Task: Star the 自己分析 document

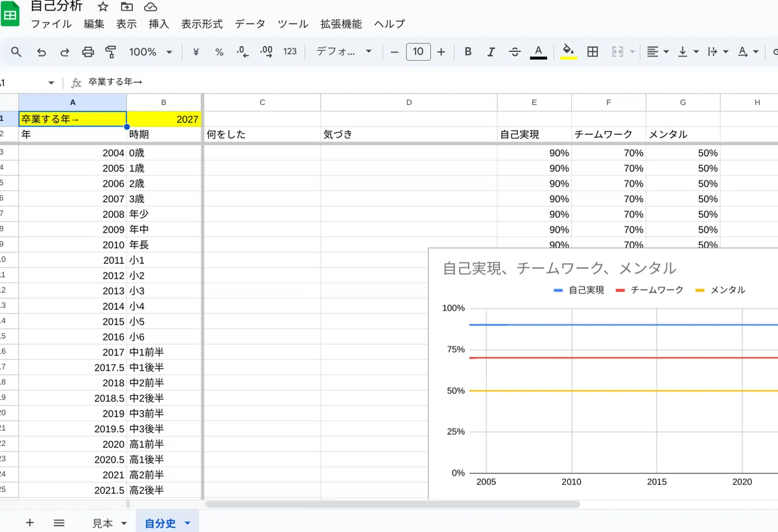Action: (x=102, y=7)
